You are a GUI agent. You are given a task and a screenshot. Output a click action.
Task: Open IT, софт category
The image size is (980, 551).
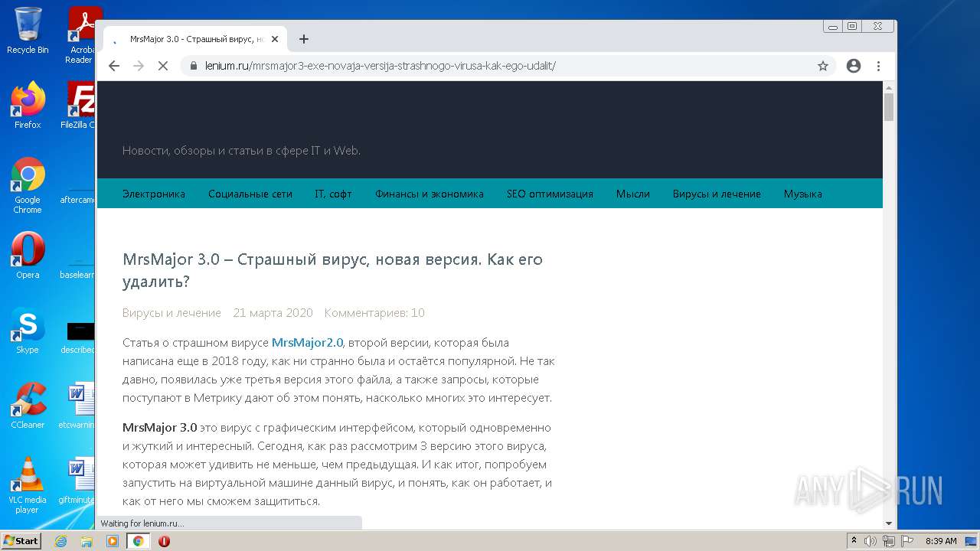[334, 194]
